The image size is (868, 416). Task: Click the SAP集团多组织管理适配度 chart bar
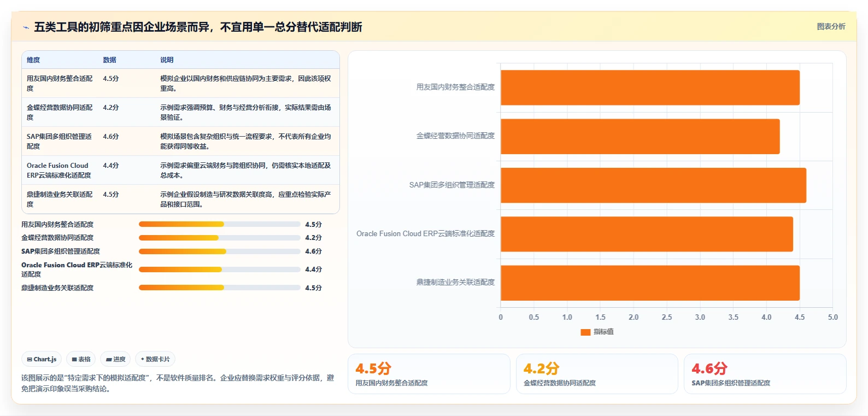pos(653,185)
